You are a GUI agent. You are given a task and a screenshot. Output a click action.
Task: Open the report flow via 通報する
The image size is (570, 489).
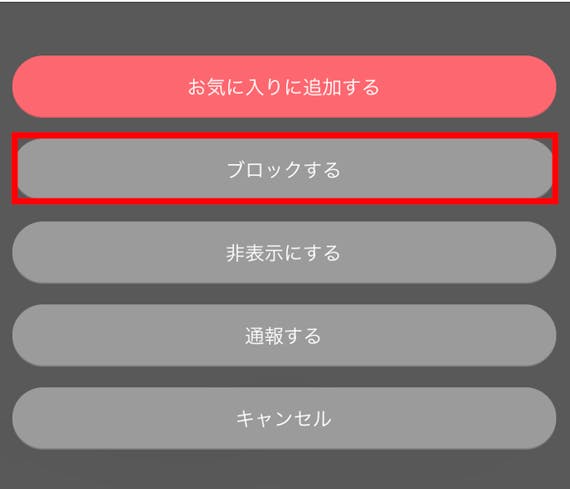tap(284, 335)
